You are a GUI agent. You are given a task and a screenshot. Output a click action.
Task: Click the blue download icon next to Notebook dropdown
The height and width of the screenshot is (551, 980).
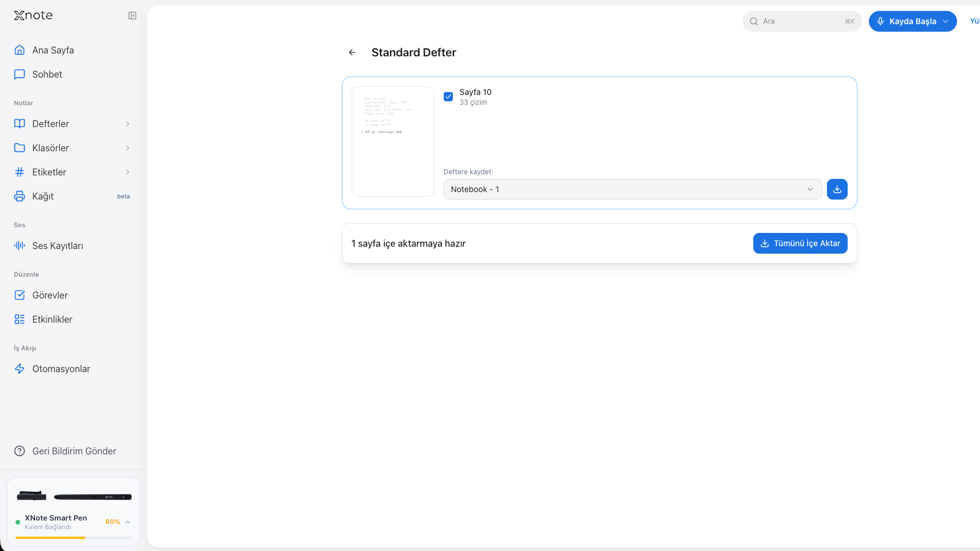837,189
